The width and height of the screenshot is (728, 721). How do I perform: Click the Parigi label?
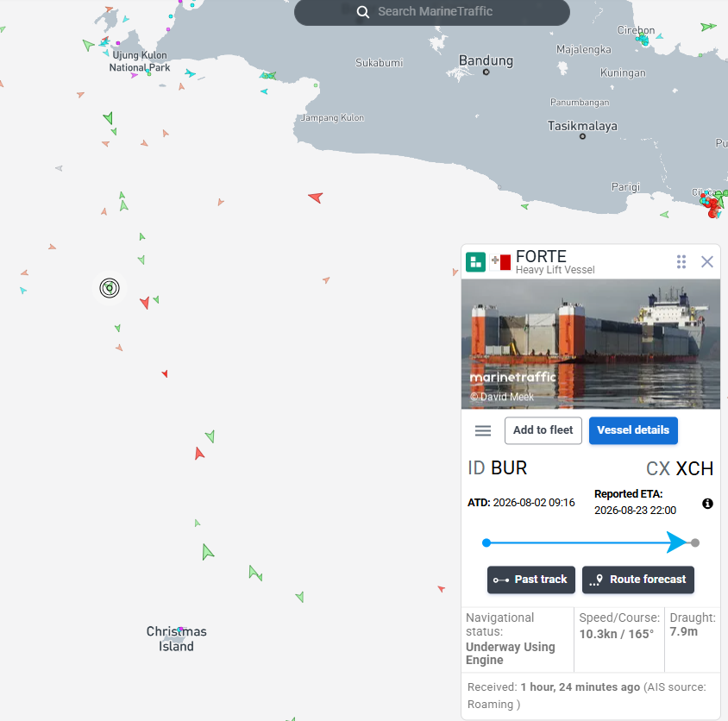pos(625,187)
